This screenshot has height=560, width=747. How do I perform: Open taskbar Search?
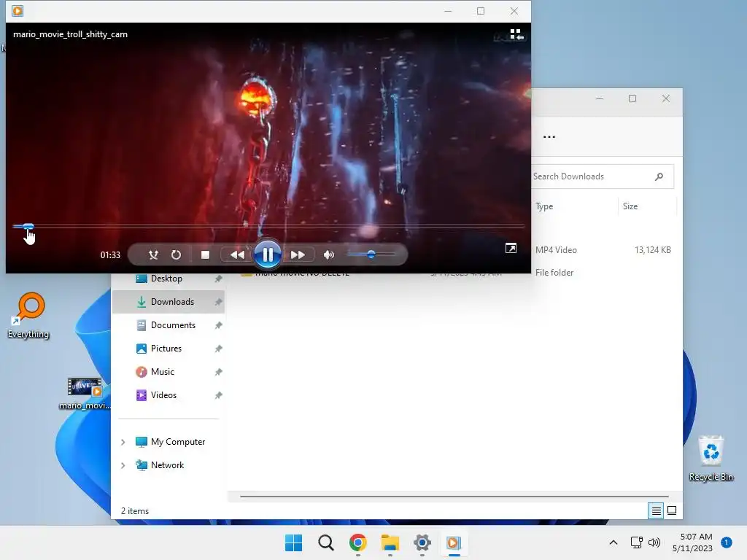[326, 542]
